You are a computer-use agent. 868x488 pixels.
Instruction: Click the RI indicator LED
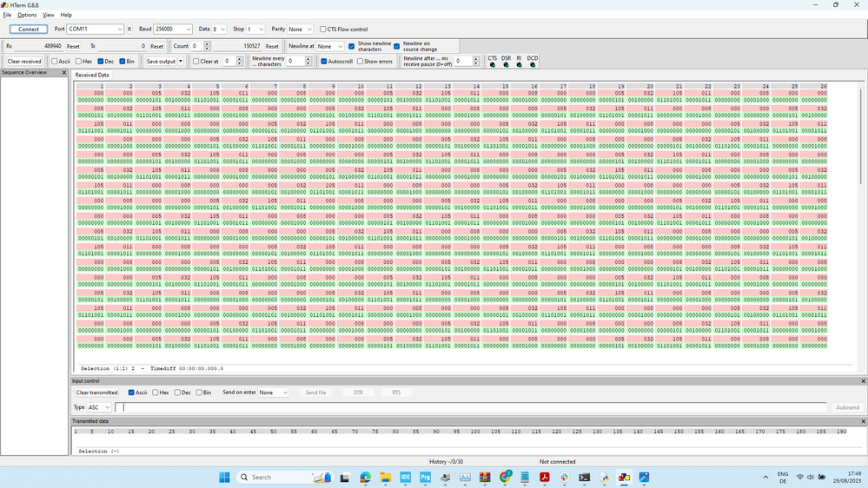pos(520,65)
